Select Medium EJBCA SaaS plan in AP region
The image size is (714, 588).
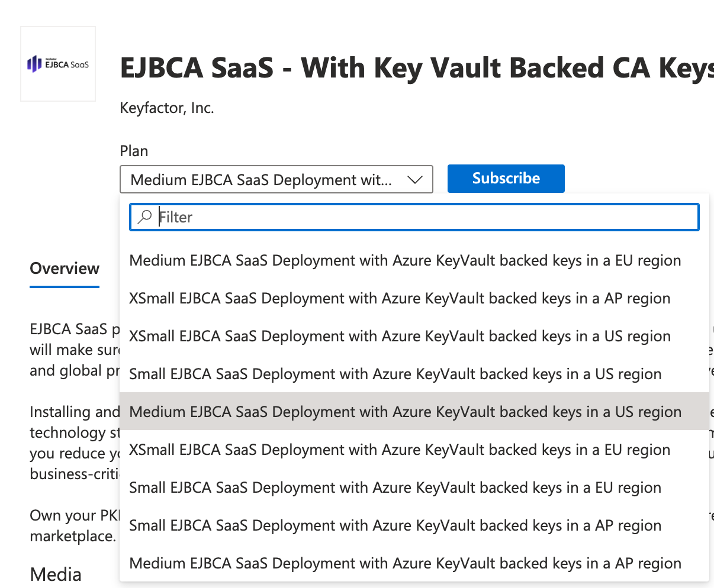(404, 563)
